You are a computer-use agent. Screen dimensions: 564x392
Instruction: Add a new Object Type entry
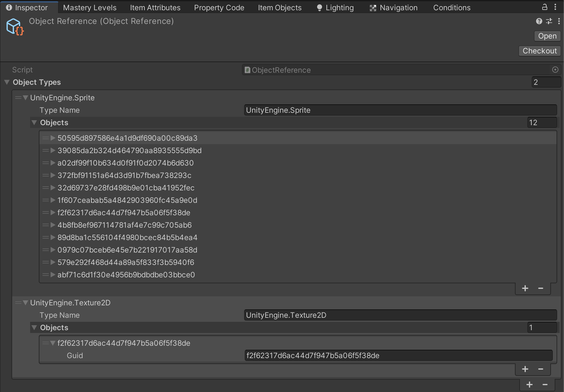point(530,385)
